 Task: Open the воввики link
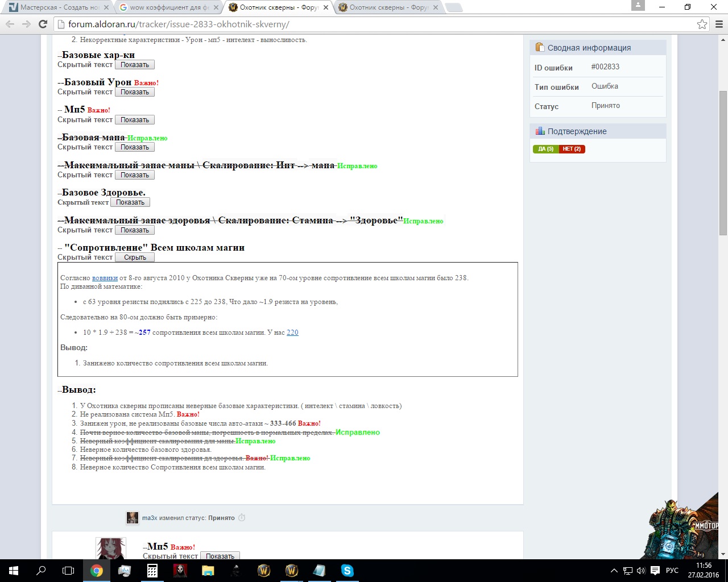105,278
